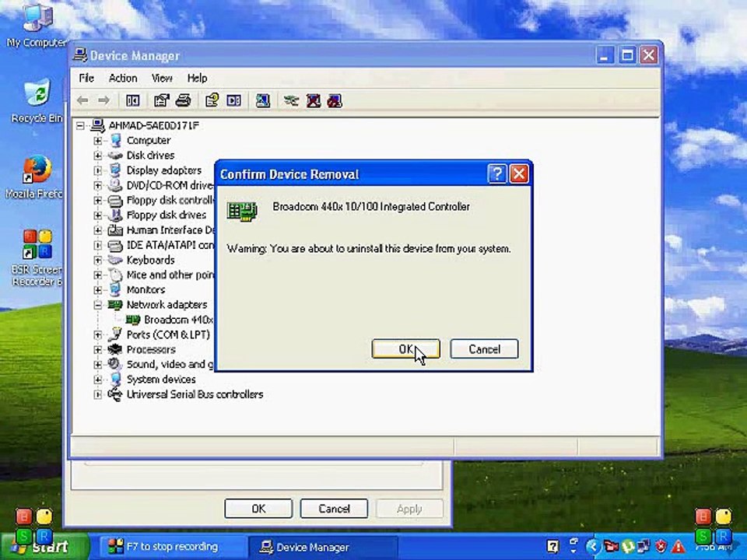The height and width of the screenshot is (560, 747).
Task: Open the View menu
Action: point(162,78)
